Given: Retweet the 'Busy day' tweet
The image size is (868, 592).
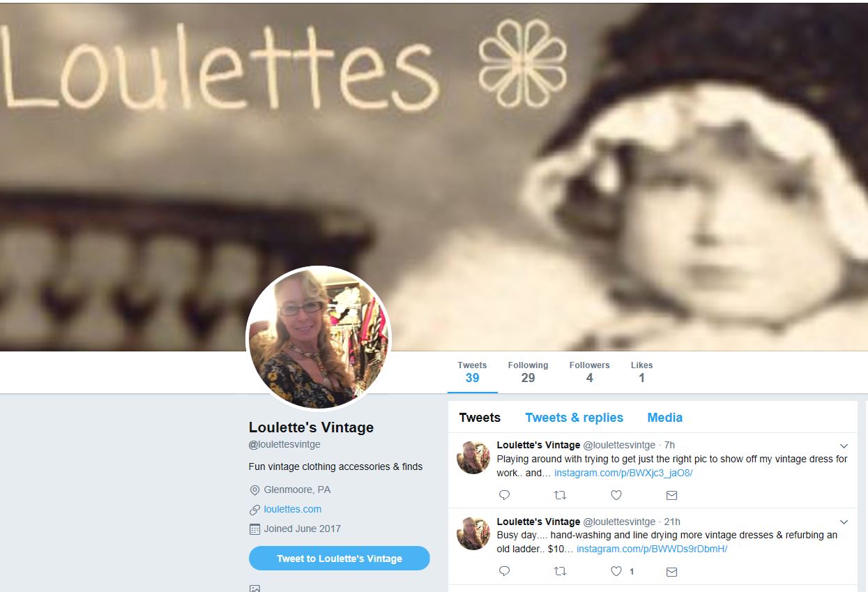Looking at the screenshot, I should point(560,571).
